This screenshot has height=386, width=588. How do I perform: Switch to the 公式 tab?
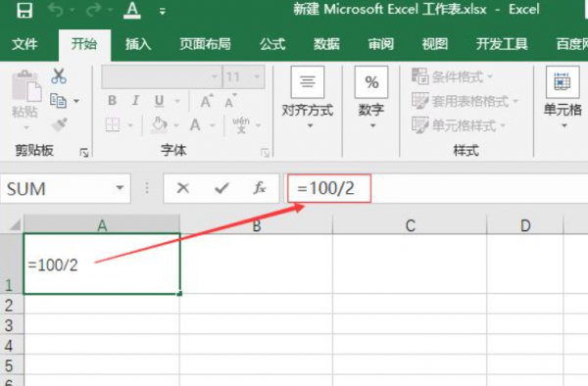click(x=272, y=44)
